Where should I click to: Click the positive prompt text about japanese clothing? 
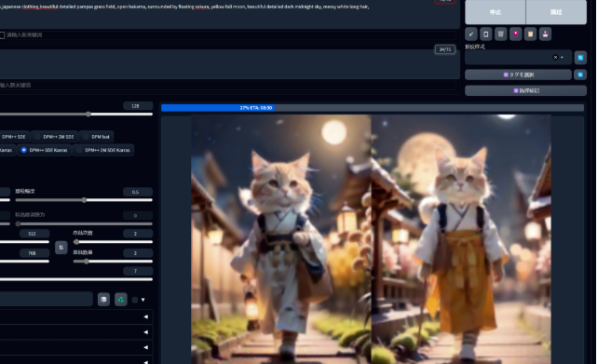(x=184, y=7)
